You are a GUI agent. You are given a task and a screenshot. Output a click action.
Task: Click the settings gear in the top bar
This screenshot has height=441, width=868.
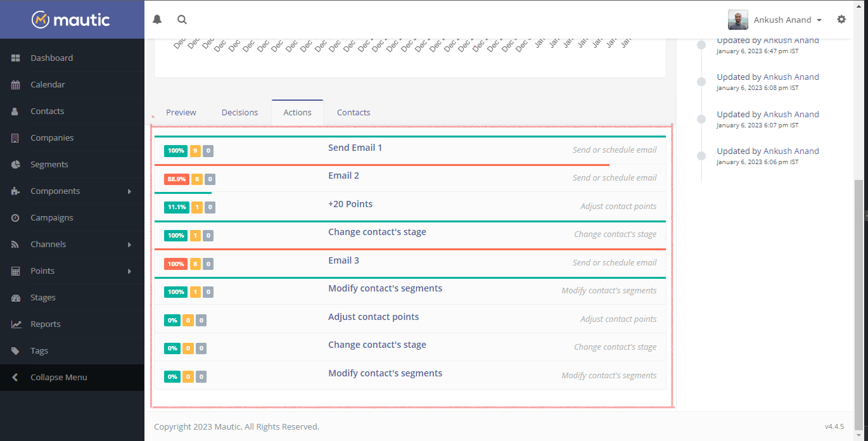[x=841, y=19]
